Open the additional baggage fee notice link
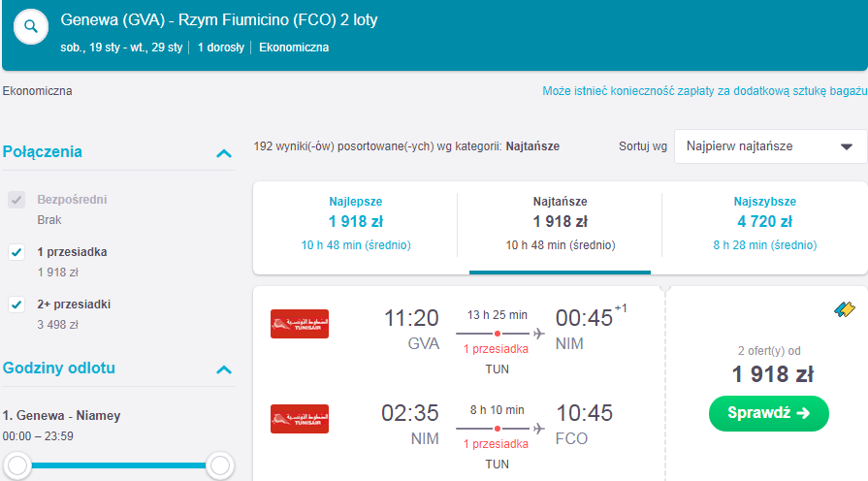This screenshot has height=481, width=868. click(x=704, y=91)
